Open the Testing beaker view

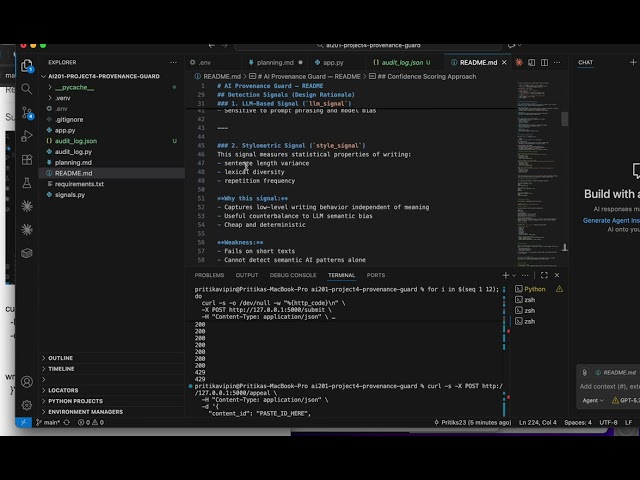(27, 183)
